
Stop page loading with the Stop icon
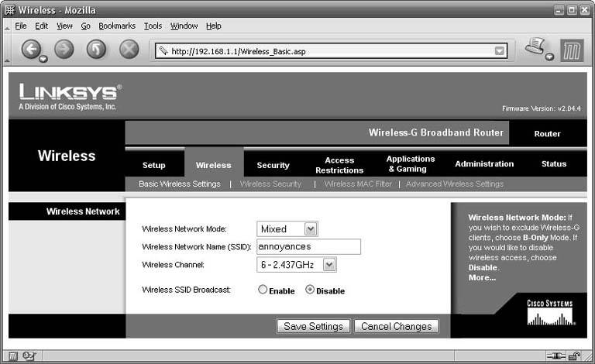(129, 50)
